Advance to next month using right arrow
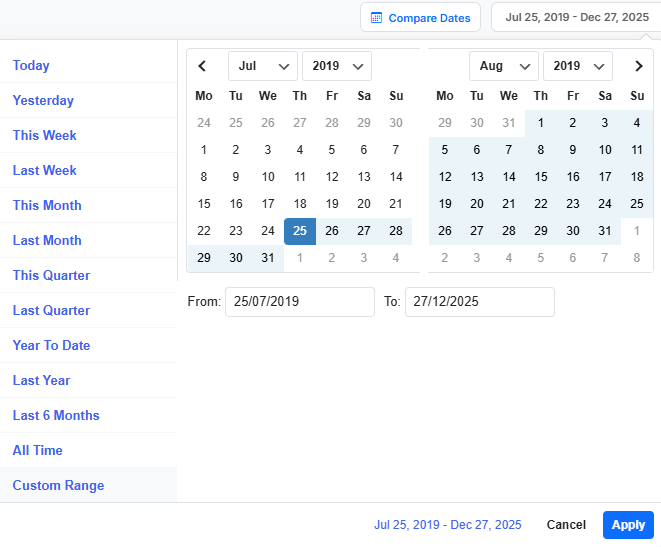Image resolution: width=661 pixels, height=547 pixels. [638, 67]
